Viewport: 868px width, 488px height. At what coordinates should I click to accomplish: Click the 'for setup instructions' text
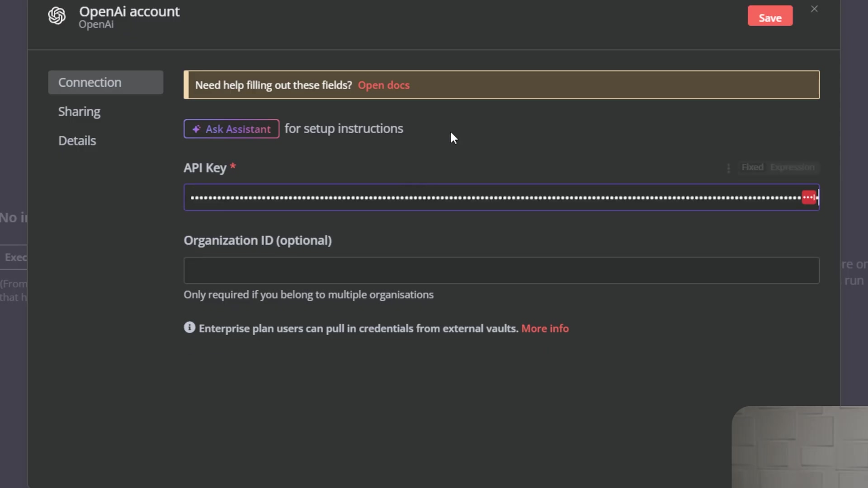(344, 129)
